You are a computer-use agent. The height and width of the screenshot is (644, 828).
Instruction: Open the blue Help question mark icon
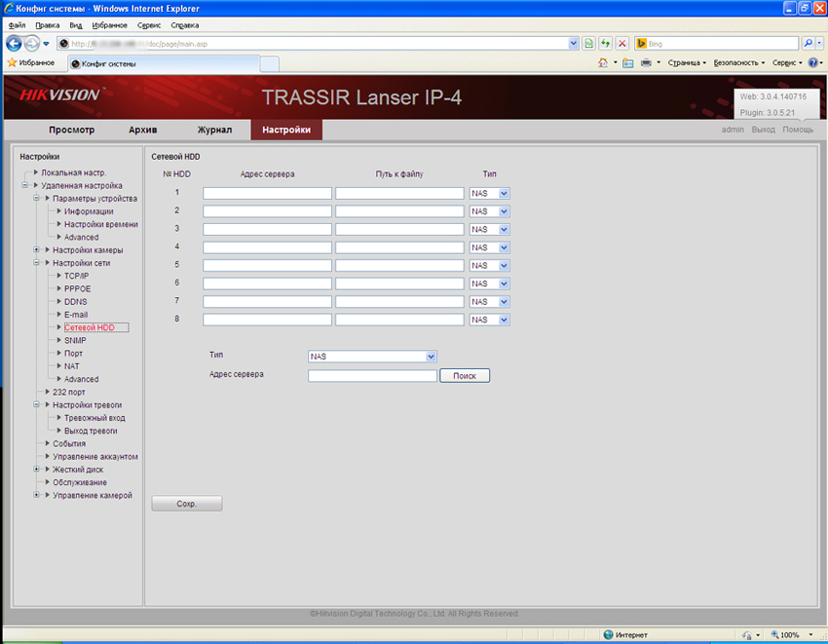point(813,63)
